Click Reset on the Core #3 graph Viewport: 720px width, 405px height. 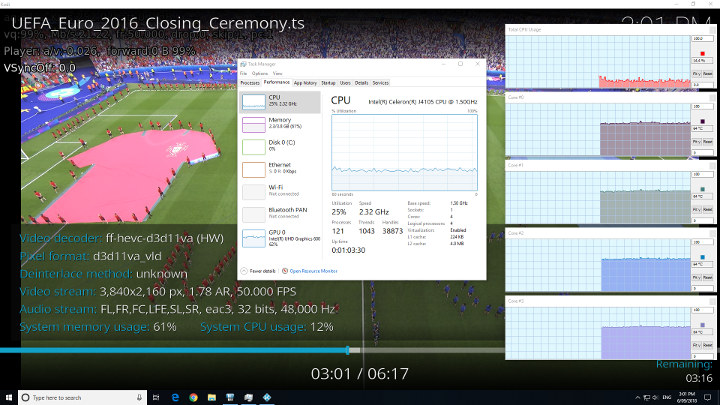tap(708, 345)
